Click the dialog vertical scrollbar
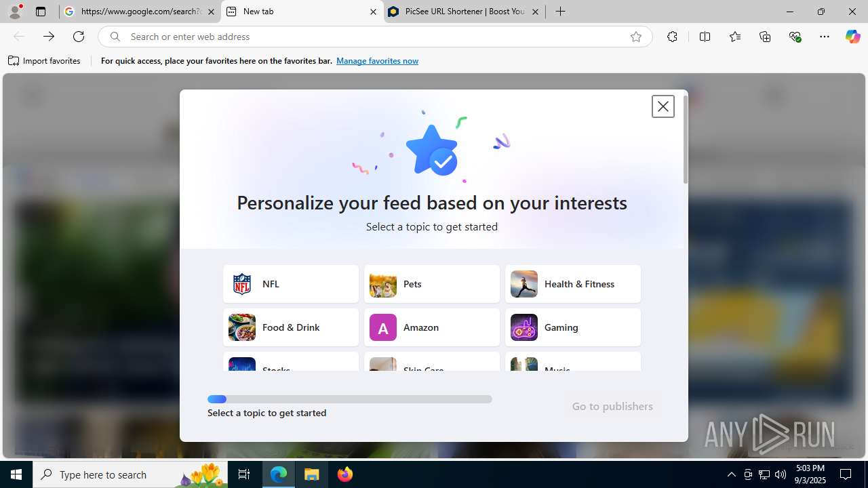 [x=686, y=139]
